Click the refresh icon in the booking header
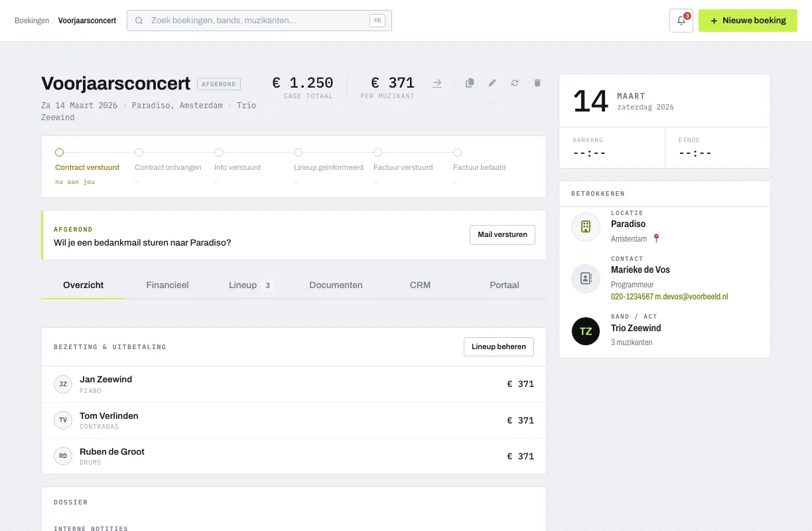This screenshot has height=531, width=812. pos(515,83)
